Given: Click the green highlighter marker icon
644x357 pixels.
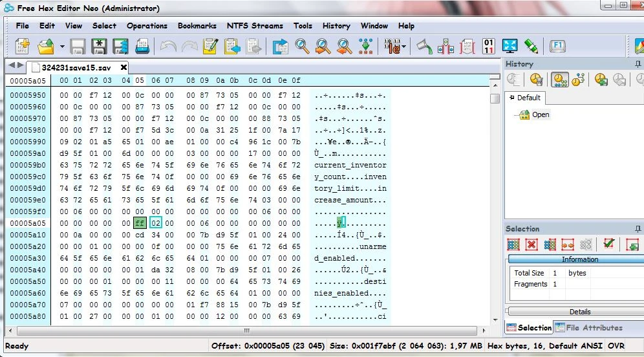Looking at the screenshot, I should [531, 46].
